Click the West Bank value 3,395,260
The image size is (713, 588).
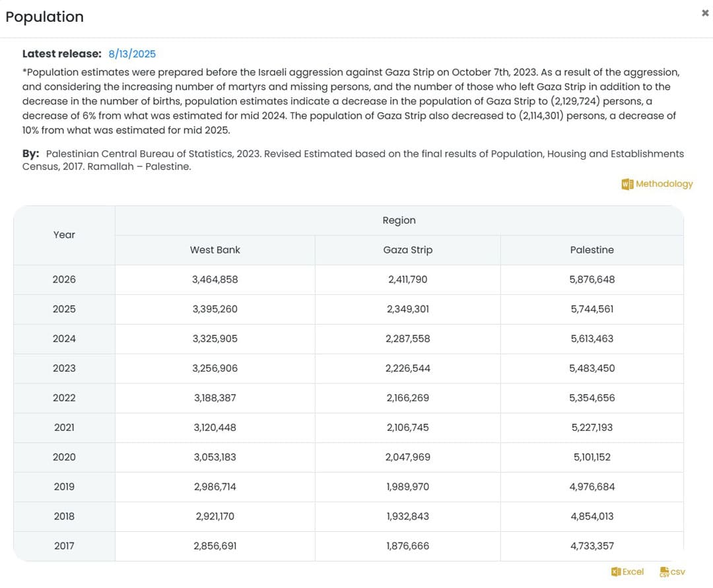click(x=215, y=310)
